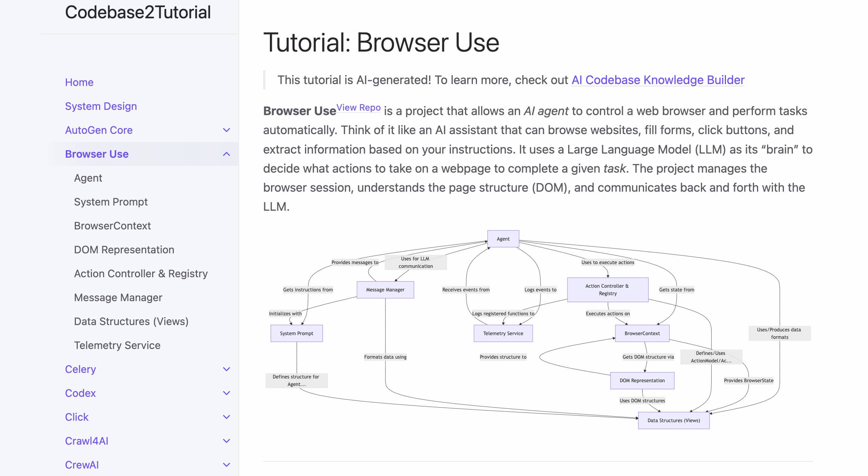Click the DOM Representation diagram node
This screenshot has height=476, width=868.
click(x=642, y=380)
